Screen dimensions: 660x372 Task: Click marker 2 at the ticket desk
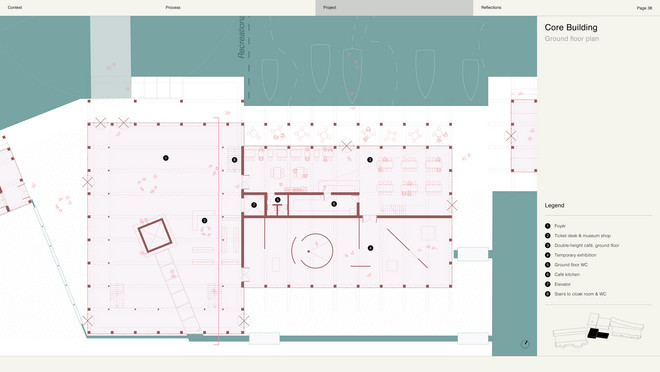point(205,221)
